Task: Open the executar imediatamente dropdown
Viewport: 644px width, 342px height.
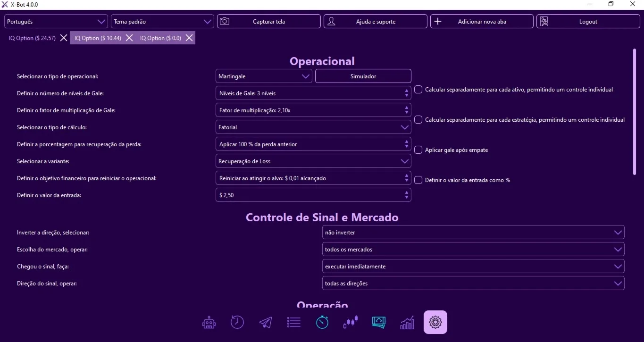Action: pyautogui.click(x=473, y=266)
